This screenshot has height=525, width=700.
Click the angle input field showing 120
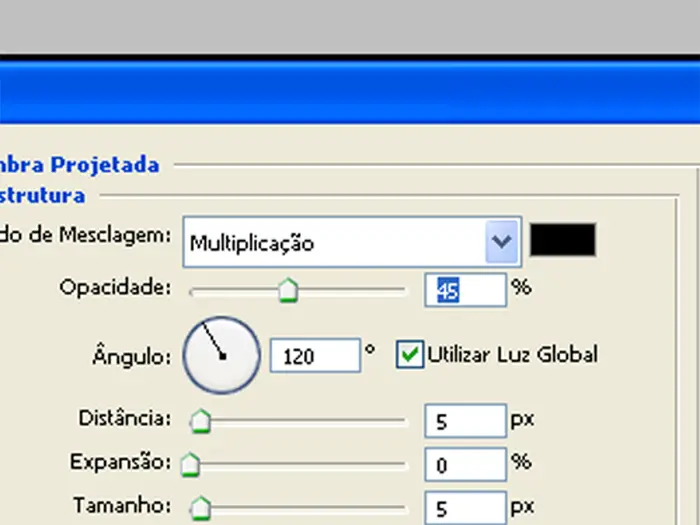pos(314,355)
